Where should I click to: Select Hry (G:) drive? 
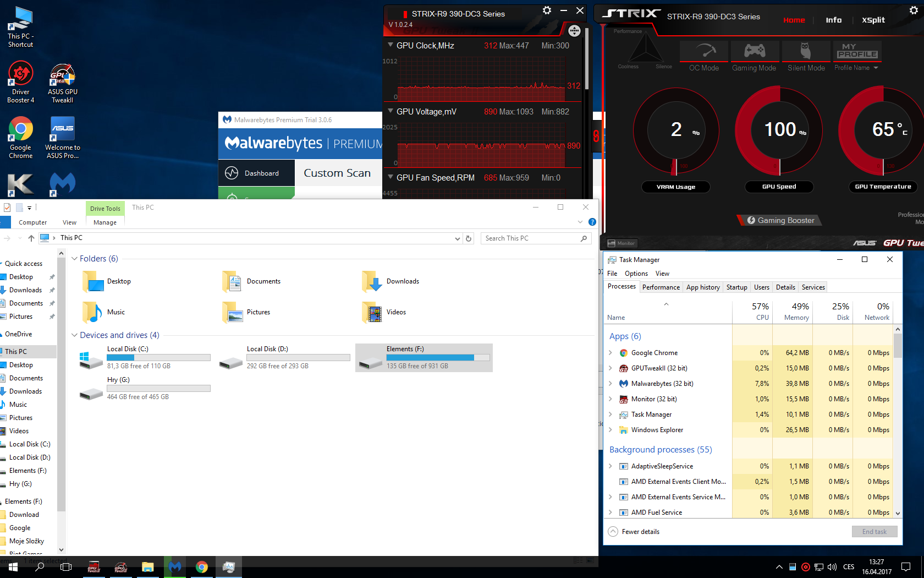click(145, 388)
